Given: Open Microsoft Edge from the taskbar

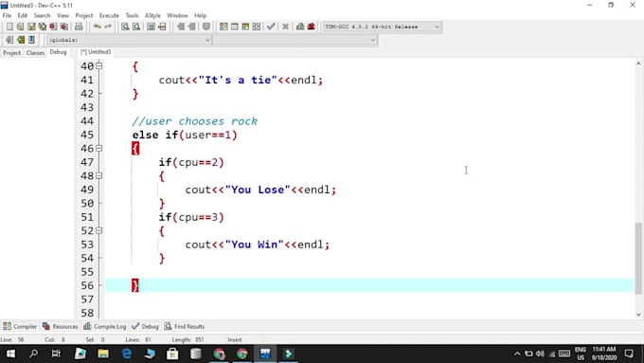Looking at the screenshot, I should (x=127, y=354).
